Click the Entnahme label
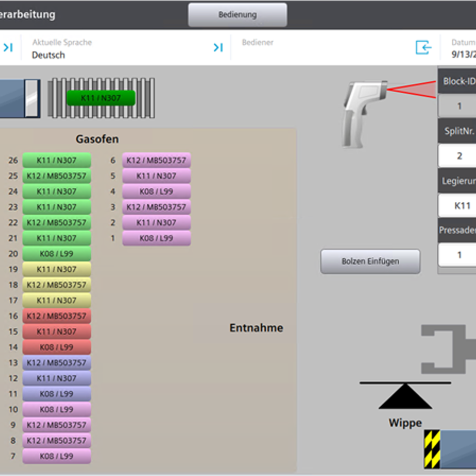 (x=256, y=328)
